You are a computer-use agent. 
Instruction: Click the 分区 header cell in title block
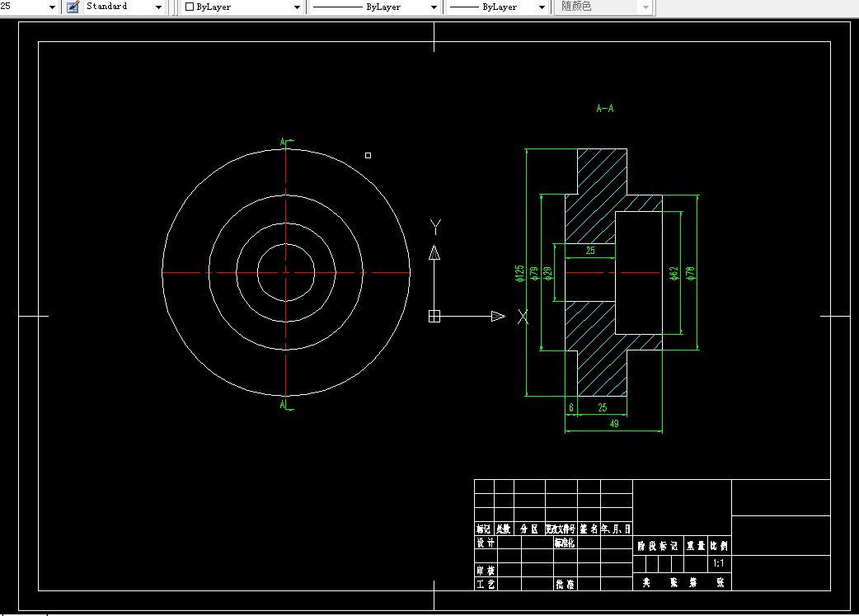pos(529,529)
